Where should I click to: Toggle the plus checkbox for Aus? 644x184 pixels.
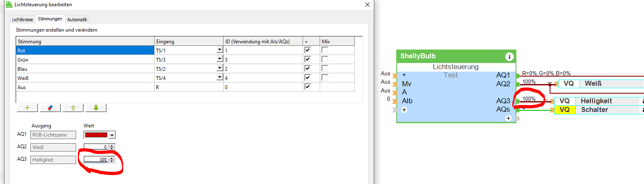(308, 87)
